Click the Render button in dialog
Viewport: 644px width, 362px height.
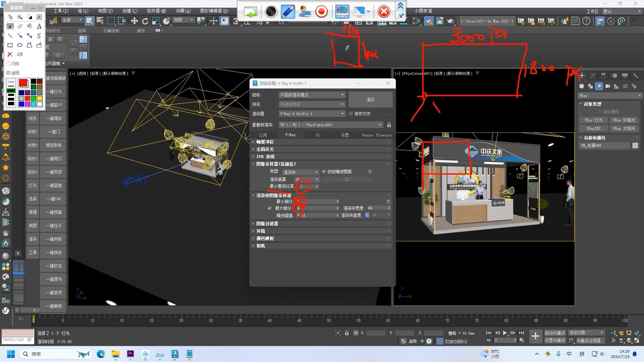(370, 100)
